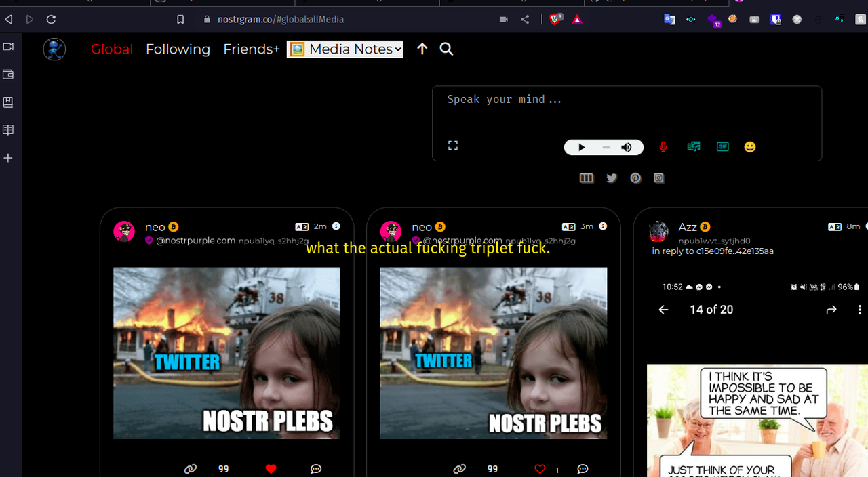Open neo's avatar on the 3m post
The image size is (868, 477).
click(x=391, y=231)
